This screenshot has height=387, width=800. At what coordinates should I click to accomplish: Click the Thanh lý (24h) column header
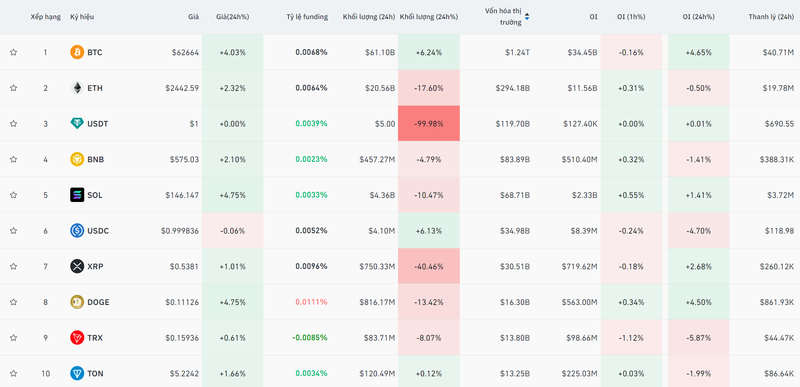pos(771,17)
